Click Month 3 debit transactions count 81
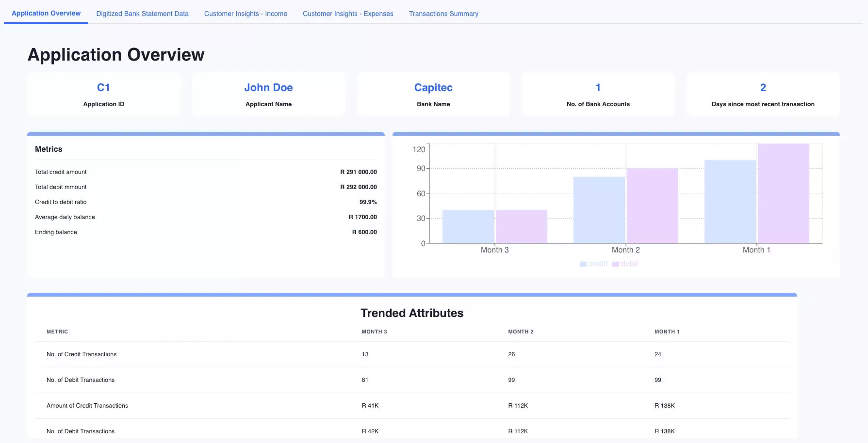 (365, 380)
